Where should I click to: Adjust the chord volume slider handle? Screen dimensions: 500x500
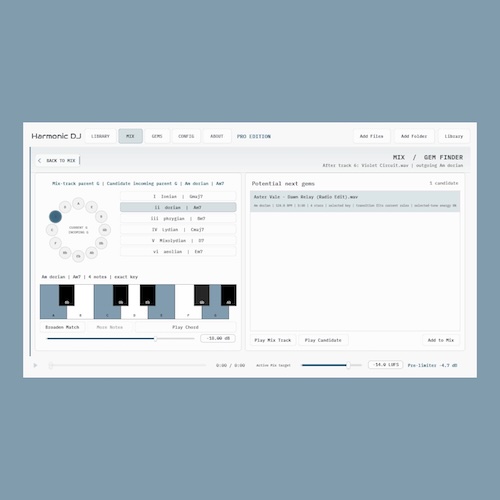click(x=155, y=339)
